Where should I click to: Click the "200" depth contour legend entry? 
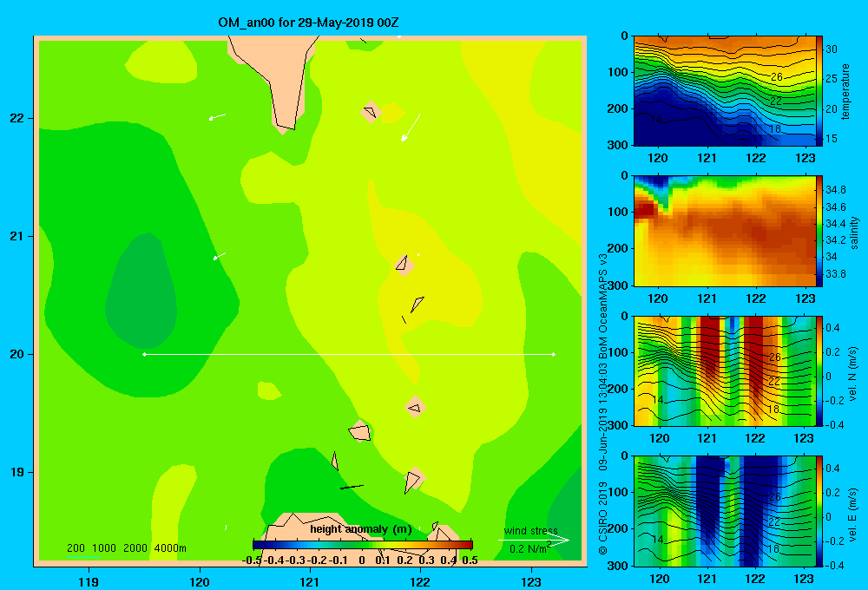[76, 548]
